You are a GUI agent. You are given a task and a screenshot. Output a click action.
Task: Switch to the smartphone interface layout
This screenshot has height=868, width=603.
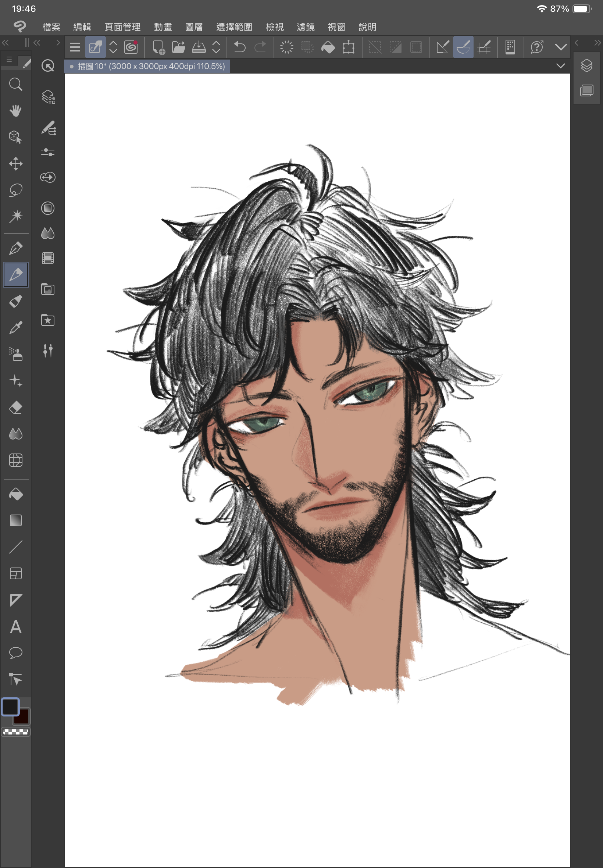click(x=510, y=47)
